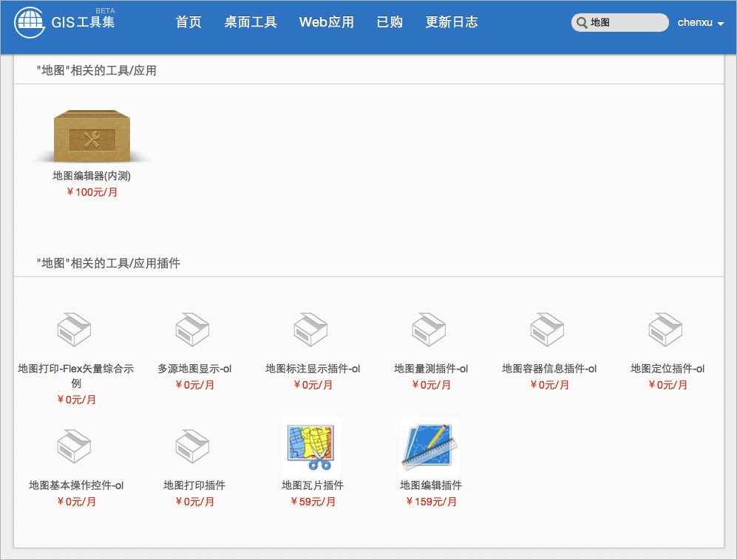The image size is (737, 560).
Task: Click the box icon for 地图量测插件-ol
Action: pyautogui.click(x=429, y=329)
